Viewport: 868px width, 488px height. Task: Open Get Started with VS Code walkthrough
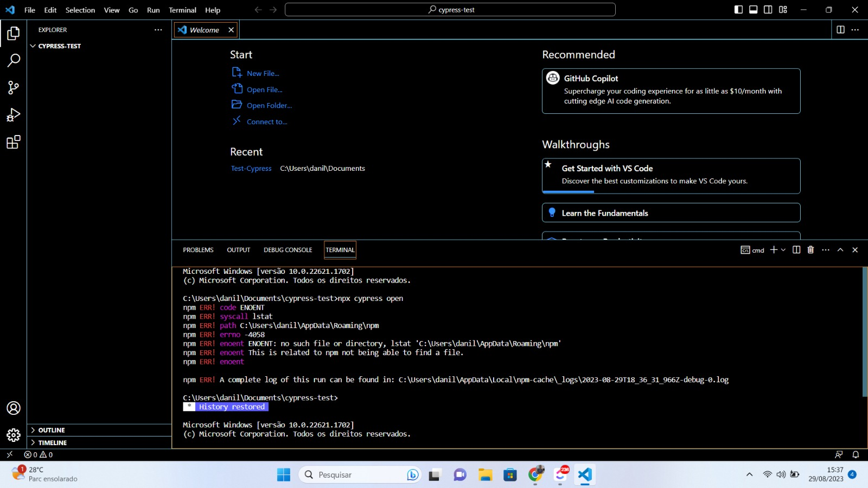671,176
